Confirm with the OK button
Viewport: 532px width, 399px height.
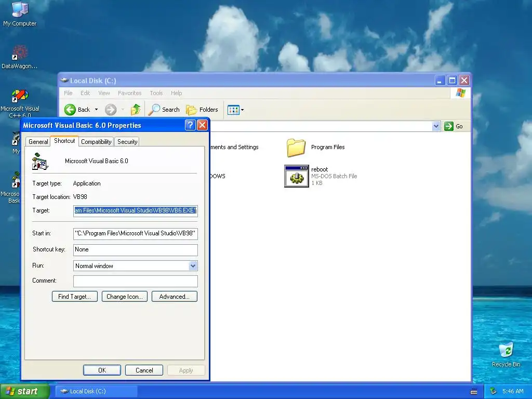coord(102,370)
